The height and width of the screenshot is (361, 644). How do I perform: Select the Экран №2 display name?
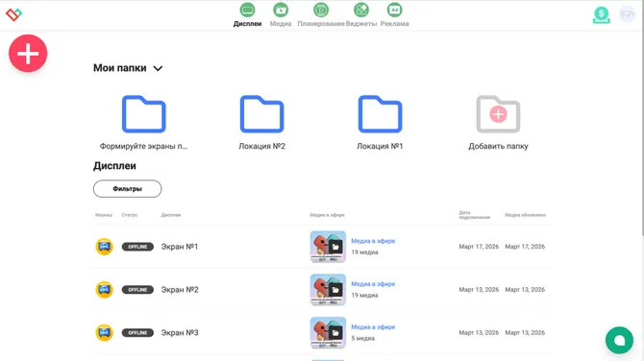(180, 290)
